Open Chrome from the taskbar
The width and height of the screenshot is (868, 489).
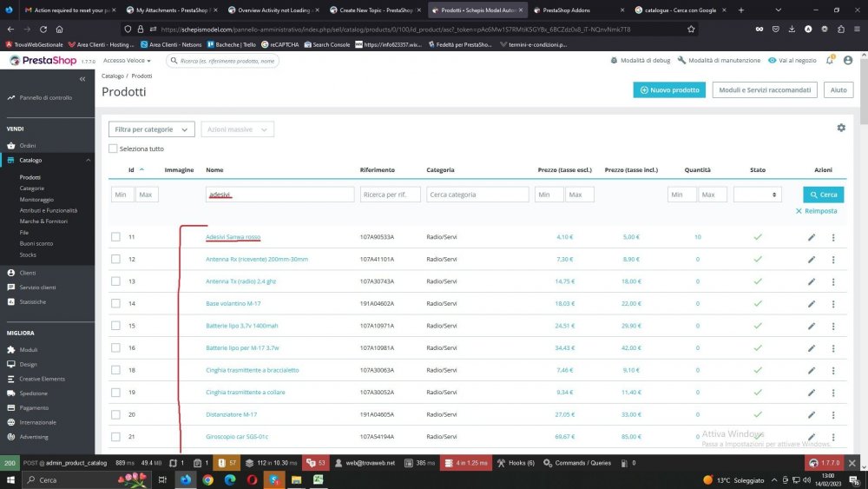(207, 479)
